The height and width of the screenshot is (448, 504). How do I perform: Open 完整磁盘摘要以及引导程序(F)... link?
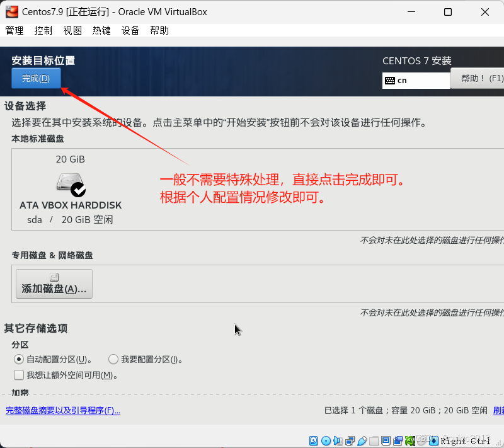coord(63,410)
